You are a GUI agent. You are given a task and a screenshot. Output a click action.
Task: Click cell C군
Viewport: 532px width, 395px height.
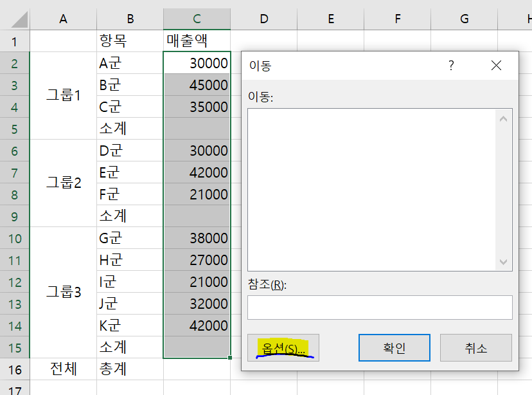coord(130,107)
